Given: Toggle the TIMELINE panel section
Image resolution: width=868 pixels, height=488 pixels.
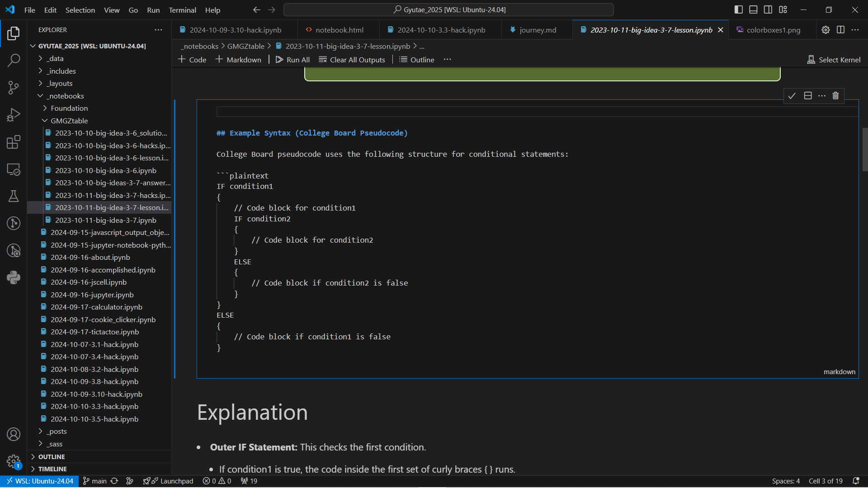Looking at the screenshot, I should coord(52,469).
